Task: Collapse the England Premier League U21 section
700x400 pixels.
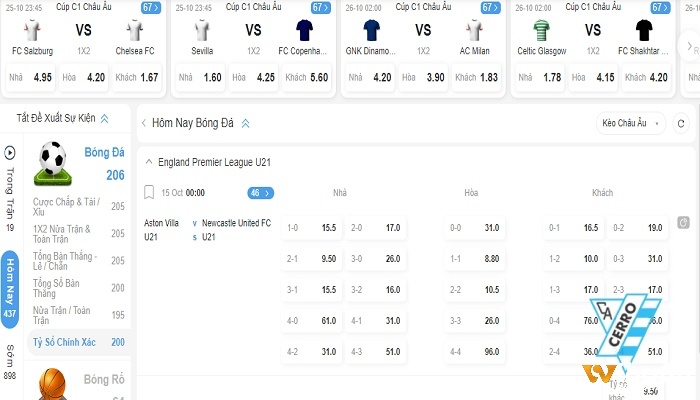Action: (x=149, y=162)
